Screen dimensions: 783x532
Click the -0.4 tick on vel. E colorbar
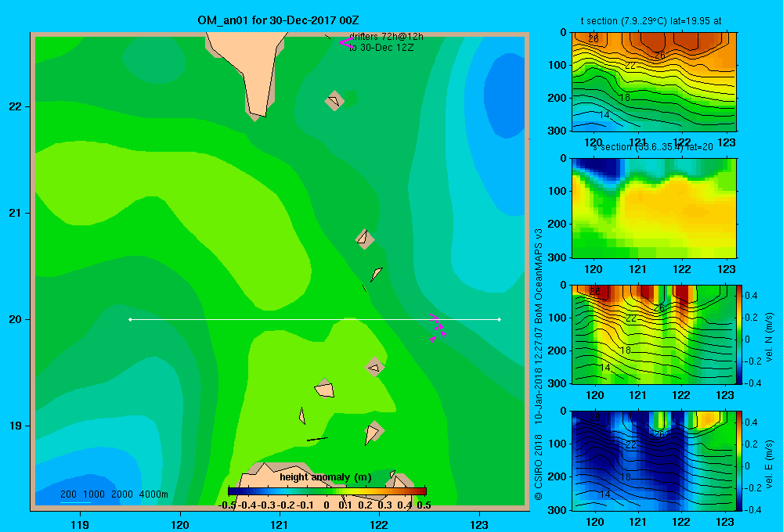[752, 509]
